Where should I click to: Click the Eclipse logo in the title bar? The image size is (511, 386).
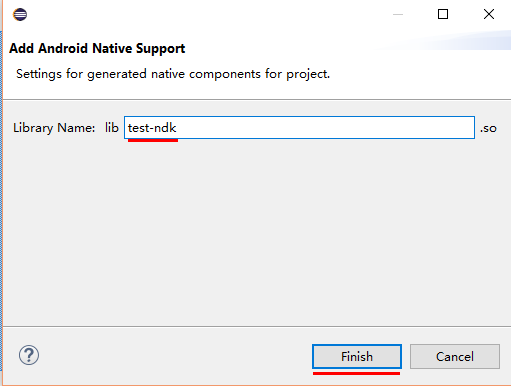[20, 14]
